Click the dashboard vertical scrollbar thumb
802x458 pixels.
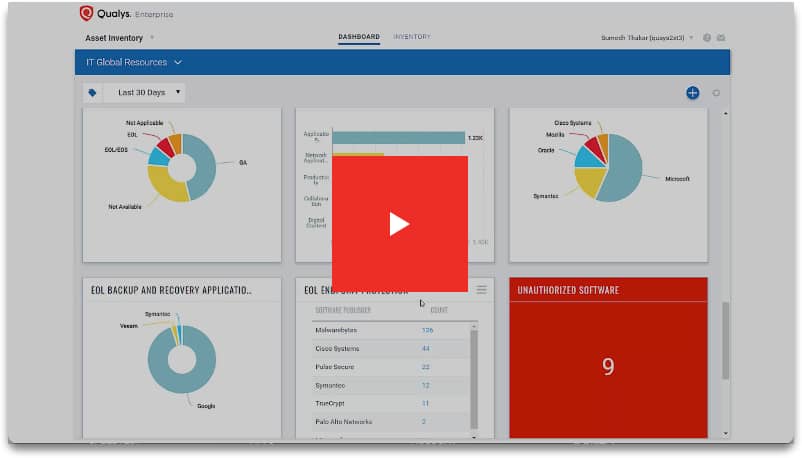coord(725,340)
